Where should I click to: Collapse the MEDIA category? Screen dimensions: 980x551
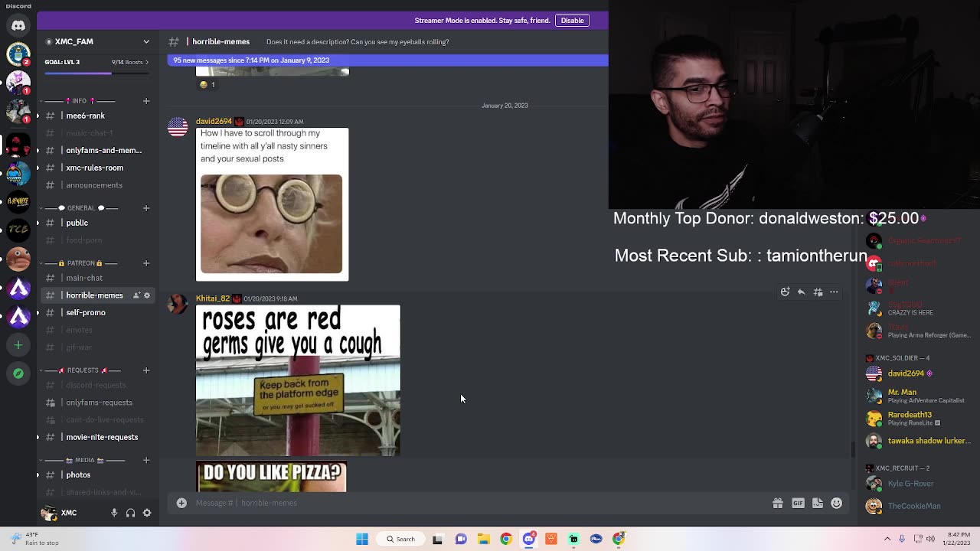coord(84,461)
